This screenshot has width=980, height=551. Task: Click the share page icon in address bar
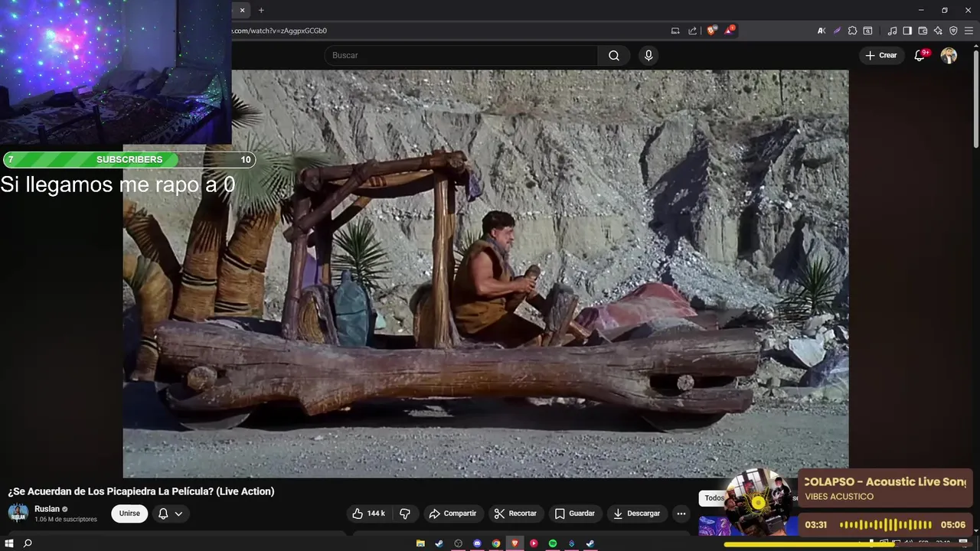(x=693, y=31)
